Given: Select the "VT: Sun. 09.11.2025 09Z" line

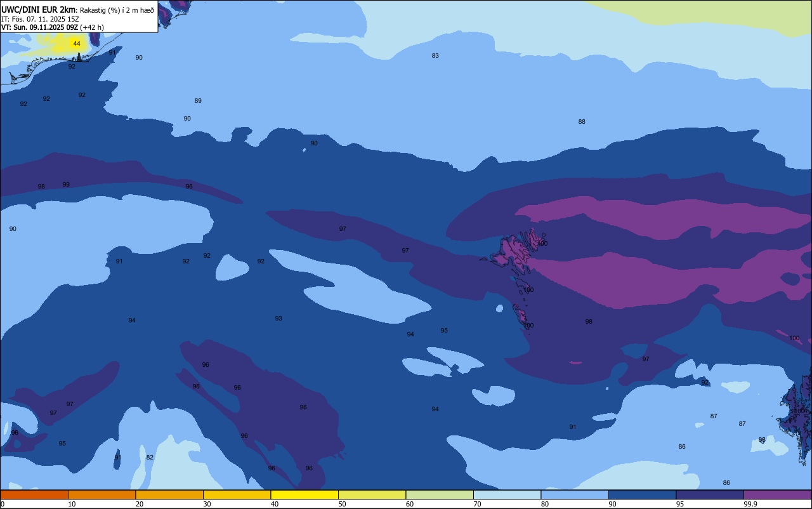Looking at the screenshot, I should pos(39,27).
